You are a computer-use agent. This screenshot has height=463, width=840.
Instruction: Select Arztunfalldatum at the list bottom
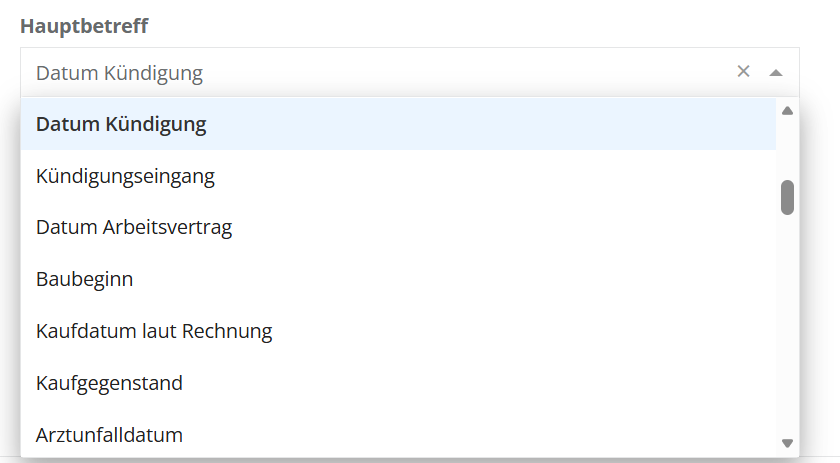(109, 434)
